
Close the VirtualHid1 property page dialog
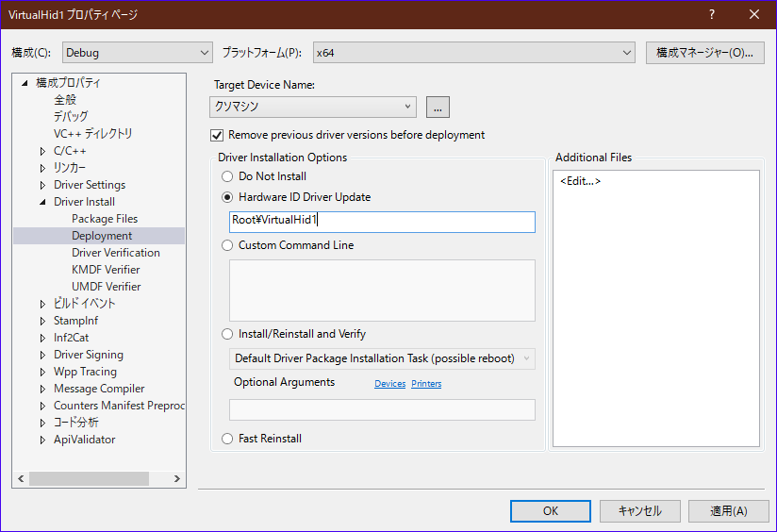tap(754, 14)
